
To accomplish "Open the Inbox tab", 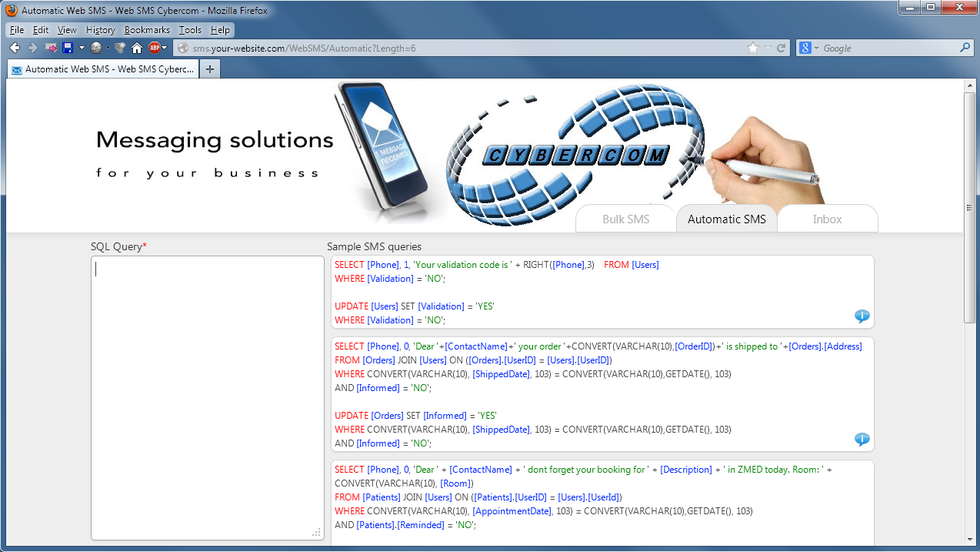I will [828, 219].
